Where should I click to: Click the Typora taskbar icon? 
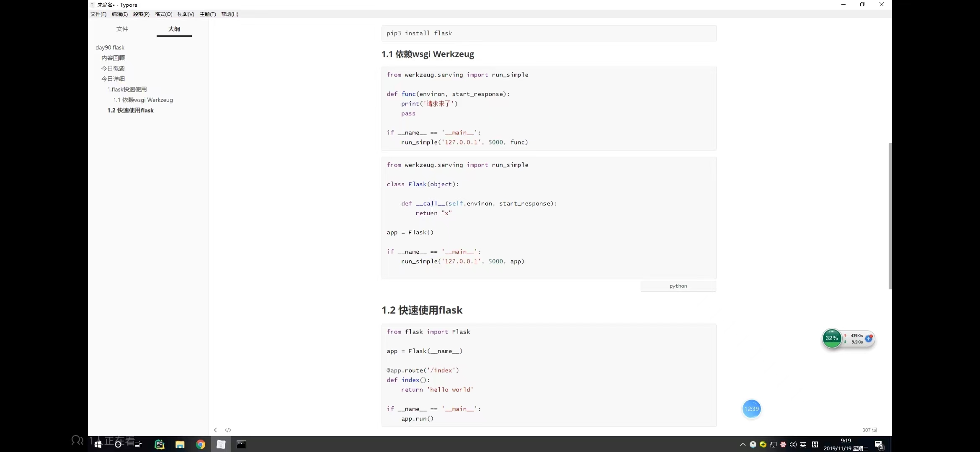point(221,444)
